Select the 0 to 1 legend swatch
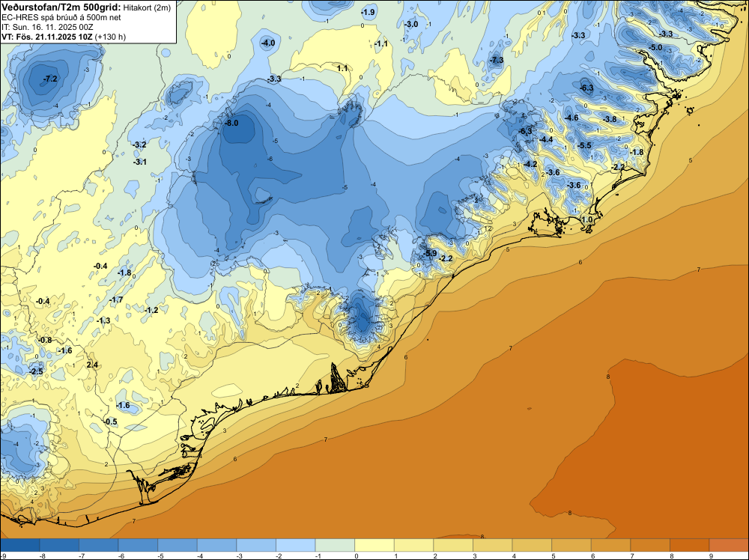The width and height of the screenshot is (749, 560). [x=374, y=545]
